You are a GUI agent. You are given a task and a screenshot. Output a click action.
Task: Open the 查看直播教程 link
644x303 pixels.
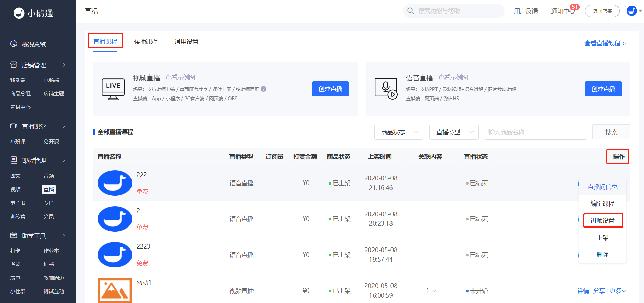tap(605, 43)
